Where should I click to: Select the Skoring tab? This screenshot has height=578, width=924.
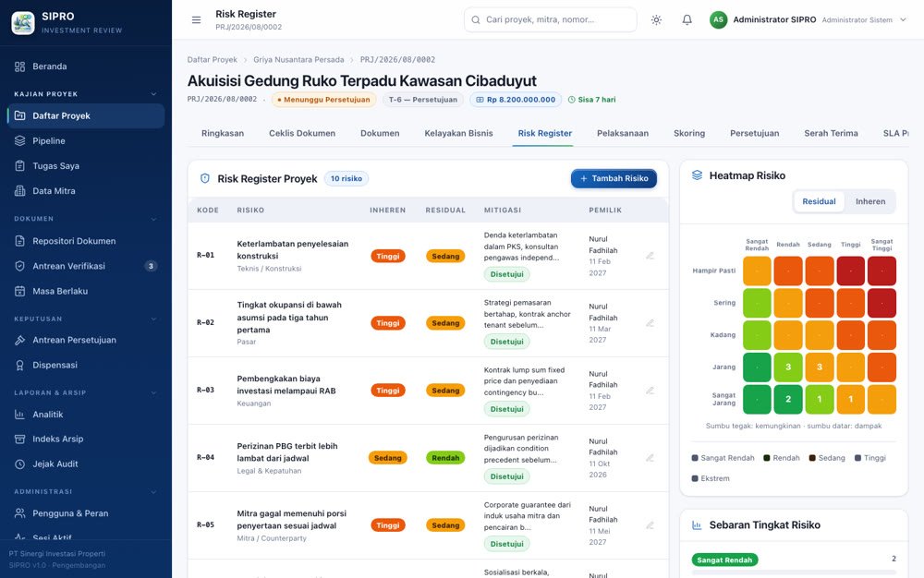point(689,134)
